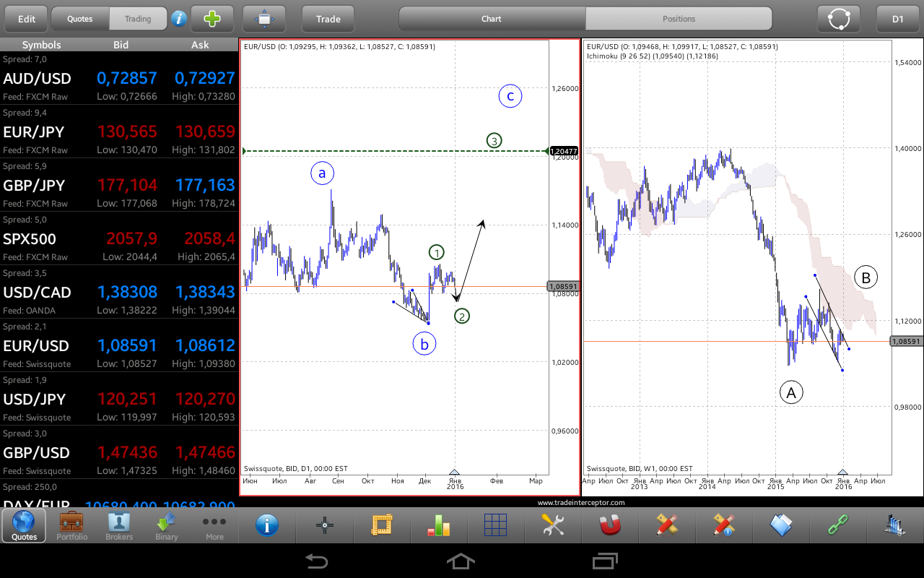The image size is (924, 578).
Task: Select the EUR/USD quote row
Action: coord(119,345)
